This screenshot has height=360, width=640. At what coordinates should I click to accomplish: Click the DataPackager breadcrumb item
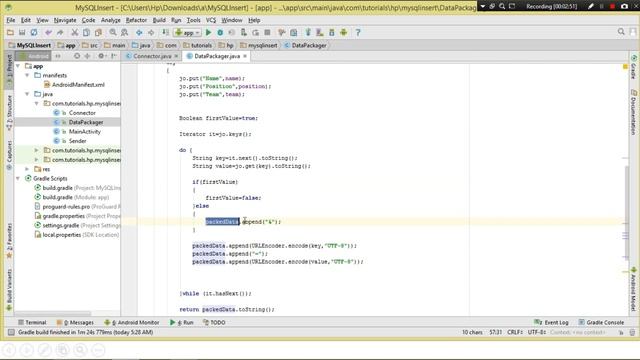coord(305,45)
